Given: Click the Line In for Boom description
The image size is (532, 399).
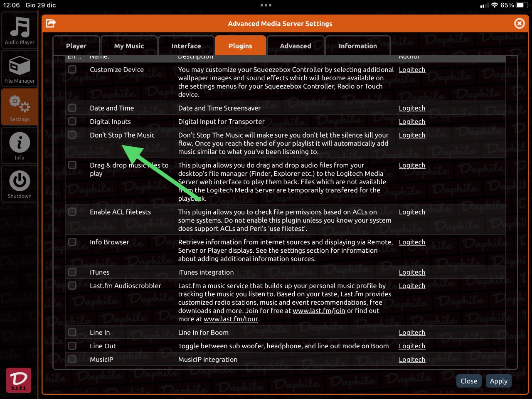Looking at the screenshot, I should [x=203, y=332].
